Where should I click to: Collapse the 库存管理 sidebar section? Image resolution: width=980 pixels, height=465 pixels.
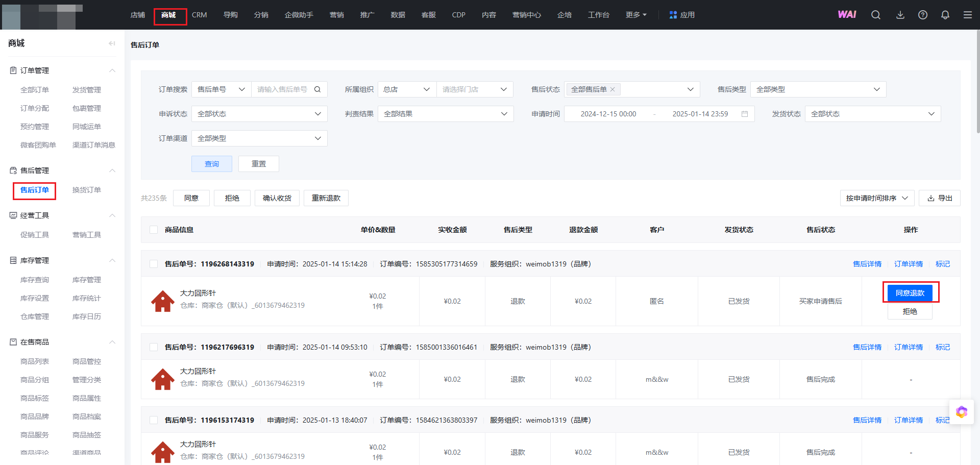click(x=112, y=260)
